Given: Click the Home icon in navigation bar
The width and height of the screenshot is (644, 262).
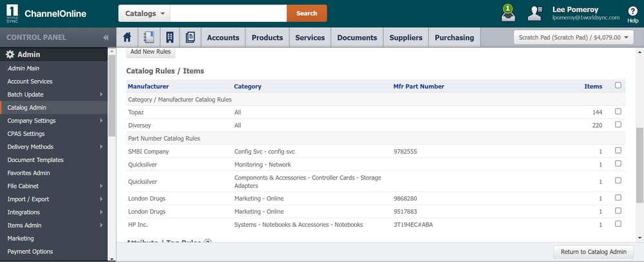Looking at the screenshot, I should [127, 37].
